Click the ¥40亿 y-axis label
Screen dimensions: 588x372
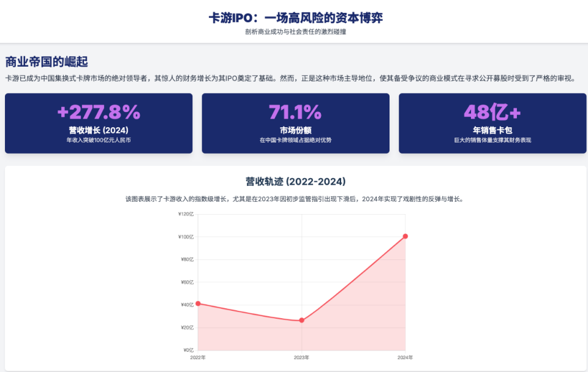187,305
